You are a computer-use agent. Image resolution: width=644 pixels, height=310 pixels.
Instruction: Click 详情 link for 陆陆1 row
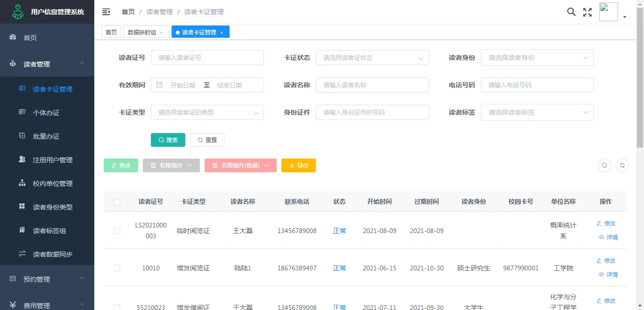pos(608,275)
